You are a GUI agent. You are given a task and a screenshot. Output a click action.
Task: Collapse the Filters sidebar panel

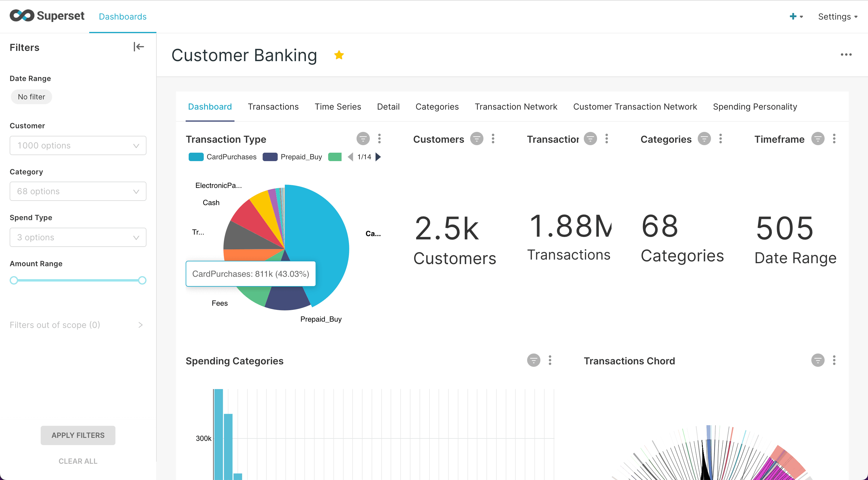click(139, 47)
